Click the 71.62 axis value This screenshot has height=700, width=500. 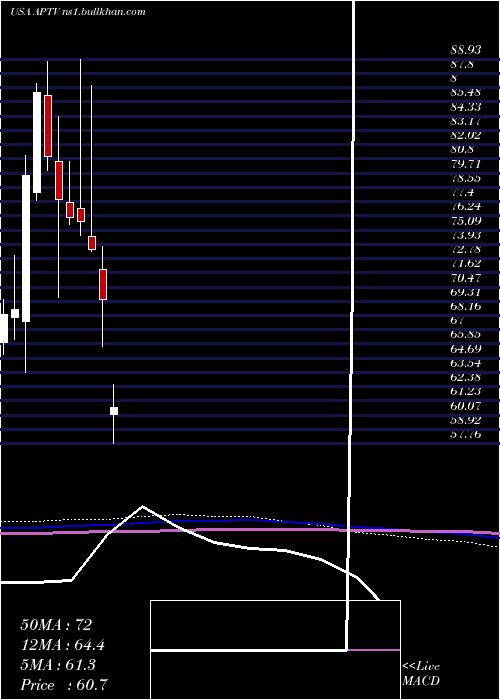(465, 263)
